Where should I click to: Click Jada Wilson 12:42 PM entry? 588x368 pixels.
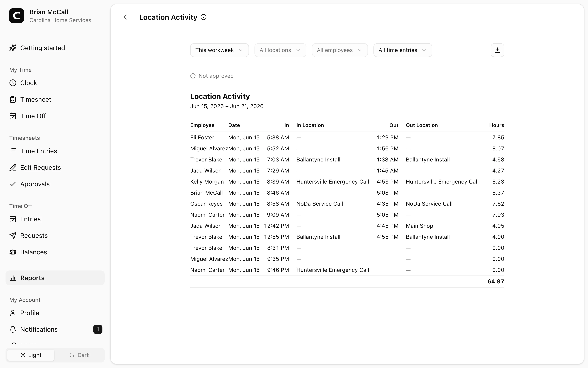347,226
